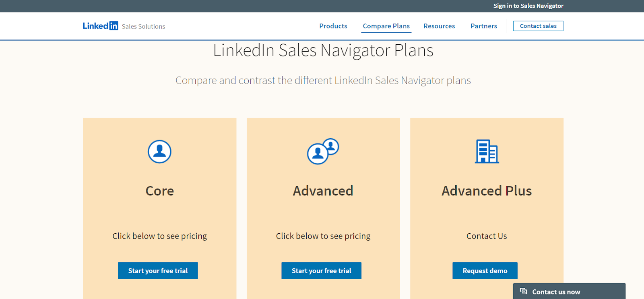Open the Contact us now chat widget
Viewport: 644px width, 299px height.
556,292
